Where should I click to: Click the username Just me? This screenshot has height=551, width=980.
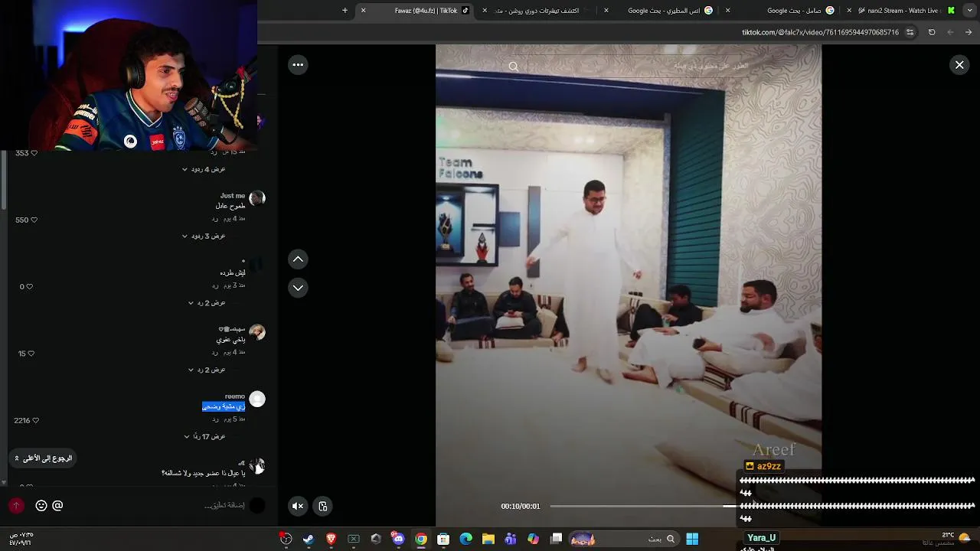233,196
